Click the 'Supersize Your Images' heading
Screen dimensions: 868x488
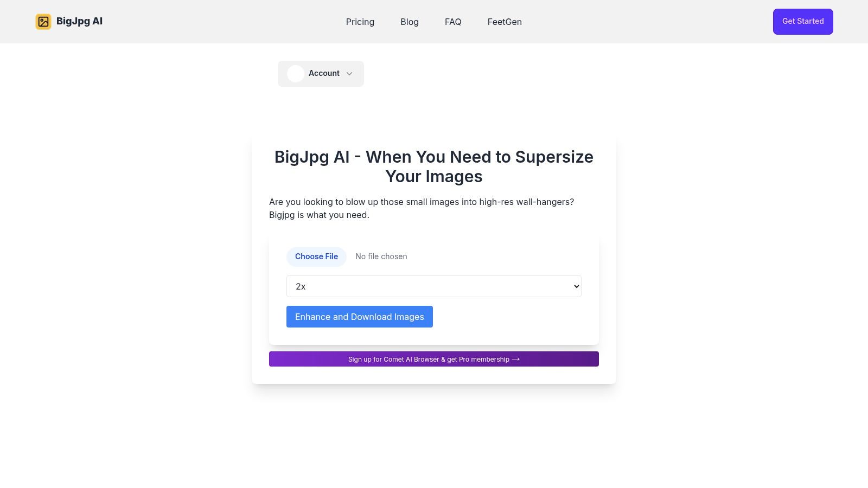(x=434, y=166)
